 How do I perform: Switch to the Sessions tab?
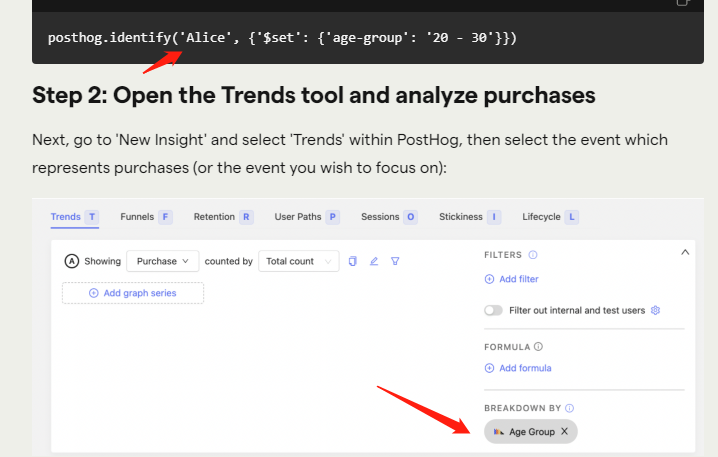point(389,217)
